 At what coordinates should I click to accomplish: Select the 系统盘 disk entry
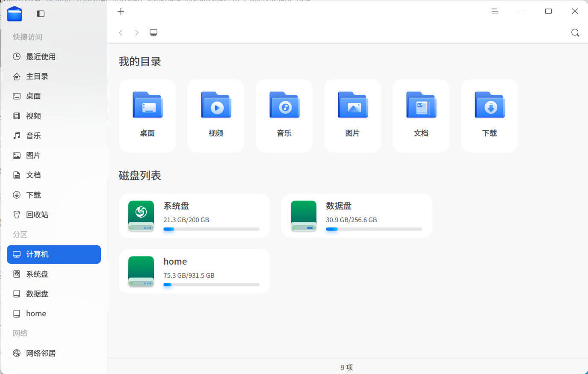195,216
